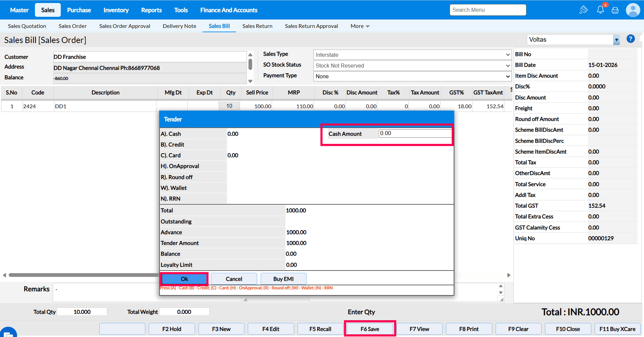Click the printer icon in header

(615, 10)
